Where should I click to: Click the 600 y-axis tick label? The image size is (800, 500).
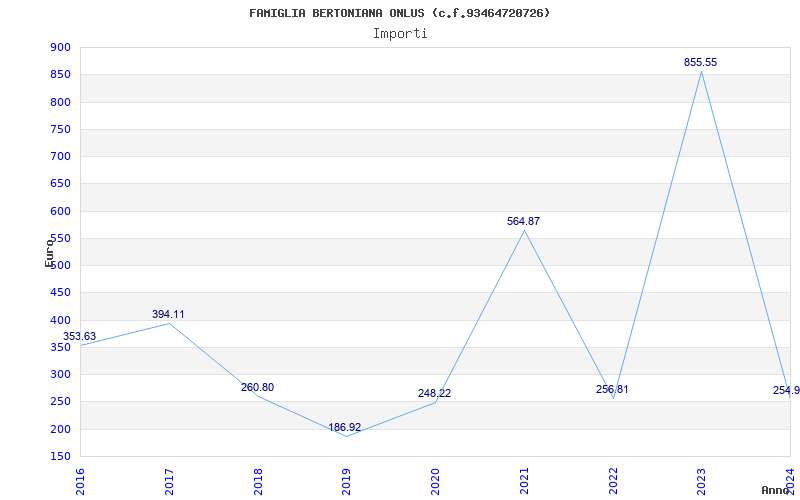60,211
